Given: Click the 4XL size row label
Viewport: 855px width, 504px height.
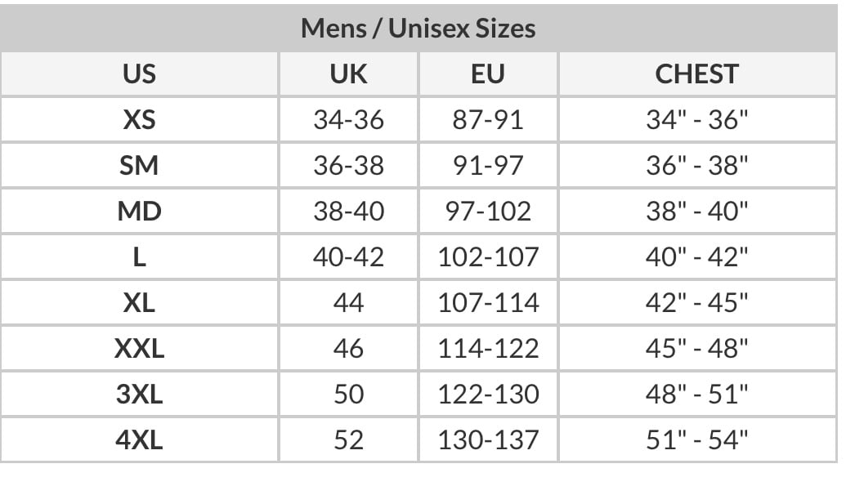Looking at the screenshot, I should pyautogui.click(x=139, y=440).
